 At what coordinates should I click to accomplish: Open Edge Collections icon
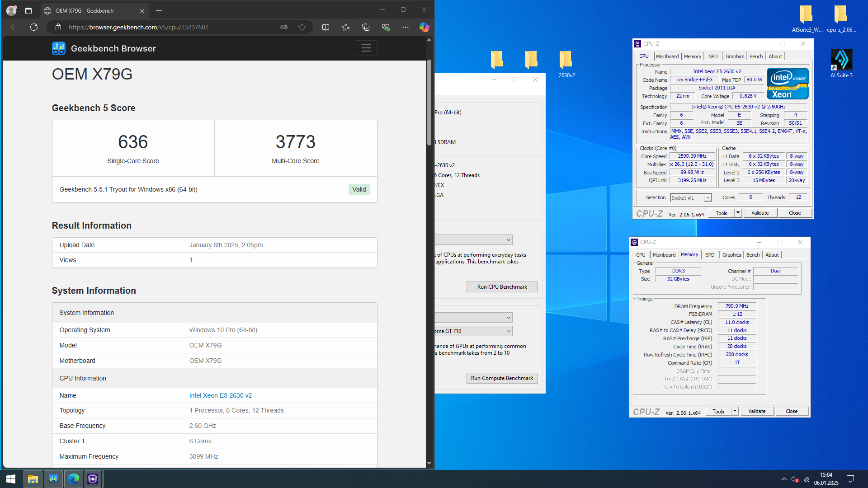click(x=366, y=27)
